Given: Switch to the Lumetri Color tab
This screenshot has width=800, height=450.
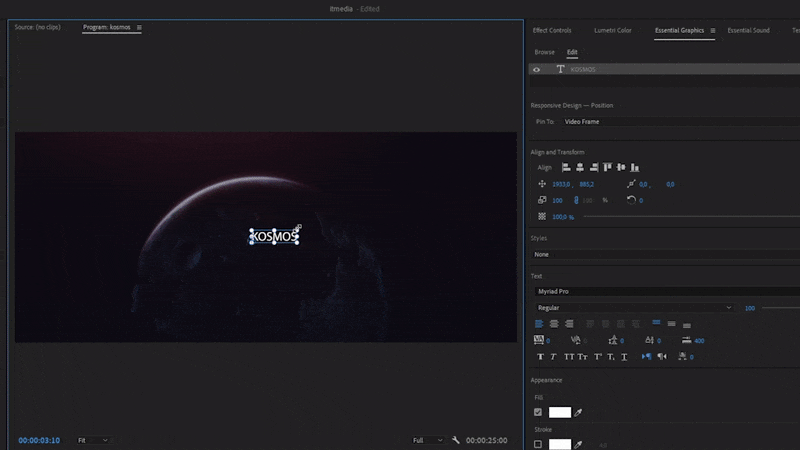Looking at the screenshot, I should 613,30.
